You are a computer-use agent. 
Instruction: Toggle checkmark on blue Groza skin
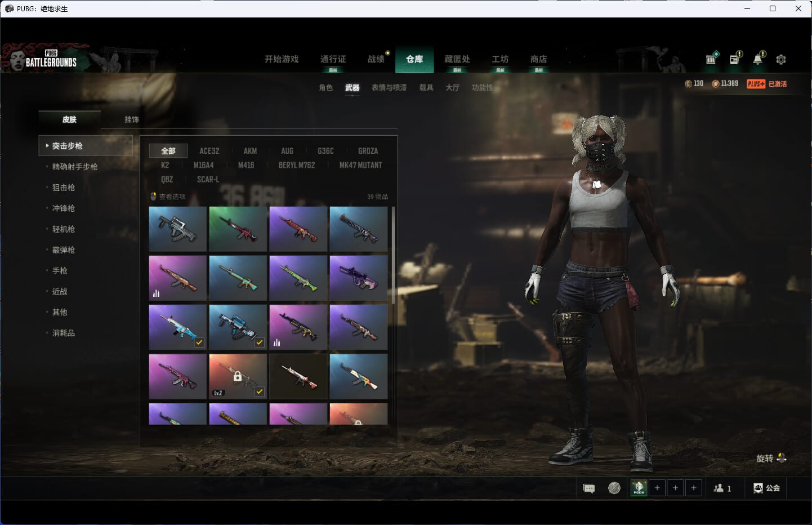[x=260, y=342]
